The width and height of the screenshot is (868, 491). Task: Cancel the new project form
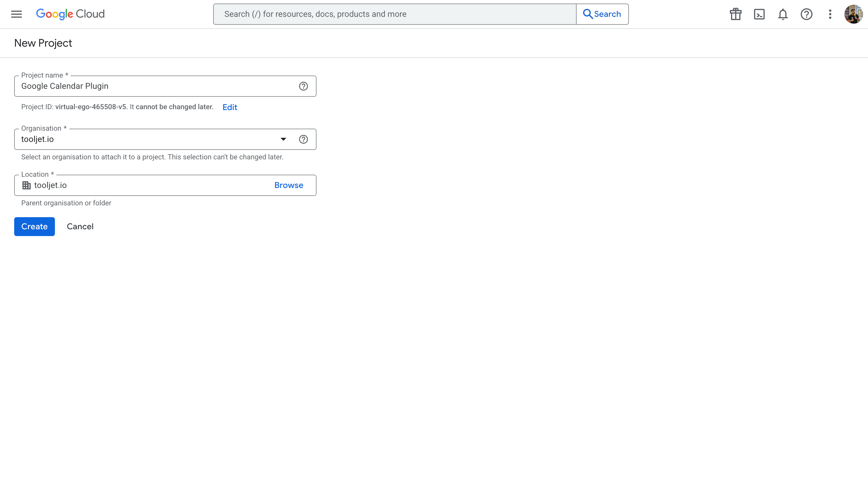80,227
